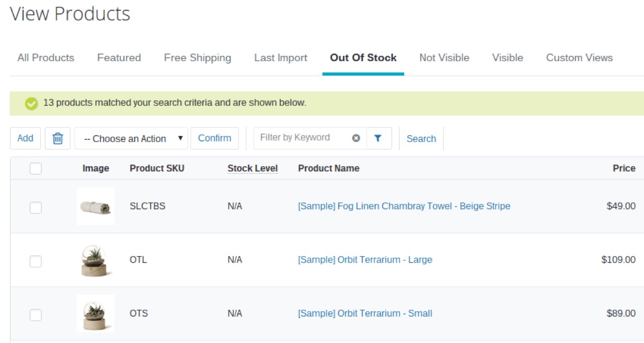
Task: Check the box for SKU SLCTBS
Action: coord(35,207)
